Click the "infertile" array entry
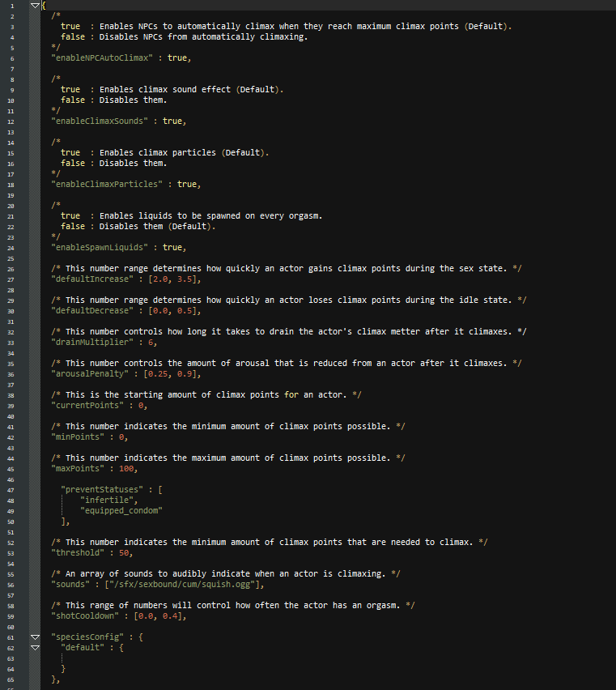 click(x=107, y=500)
